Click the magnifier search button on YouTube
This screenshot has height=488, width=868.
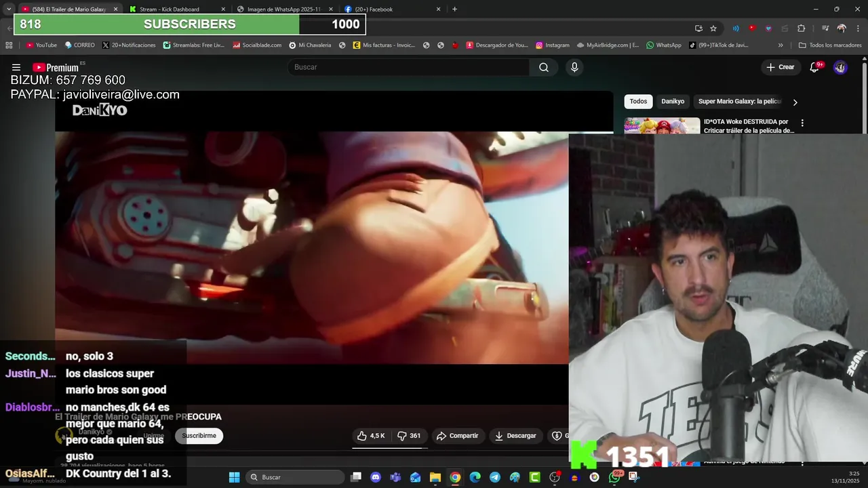click(544, 67)
